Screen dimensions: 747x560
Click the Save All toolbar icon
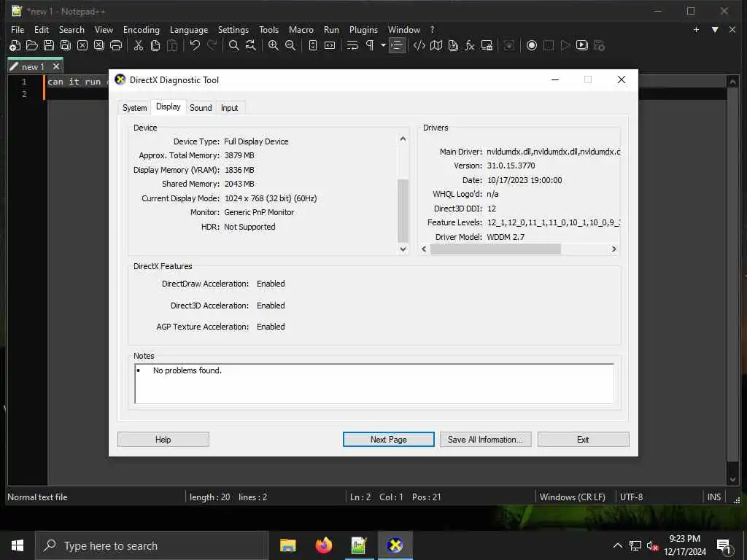65,46
